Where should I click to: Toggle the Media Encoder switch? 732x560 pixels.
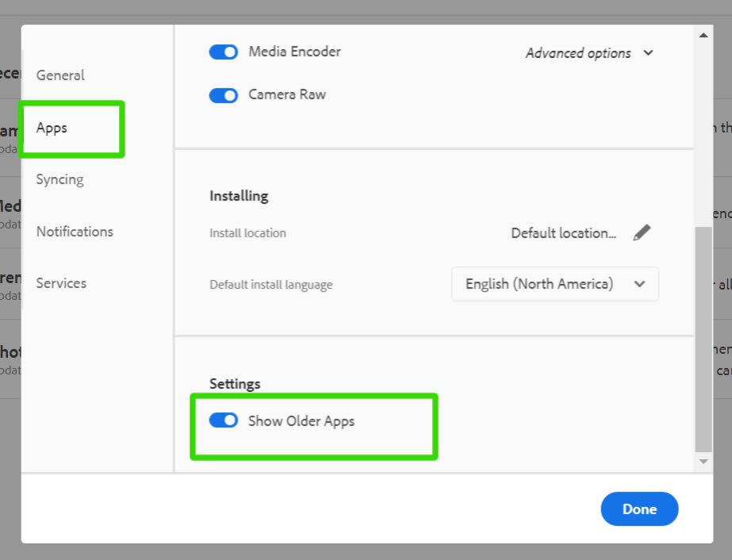[x=224, y=52]
